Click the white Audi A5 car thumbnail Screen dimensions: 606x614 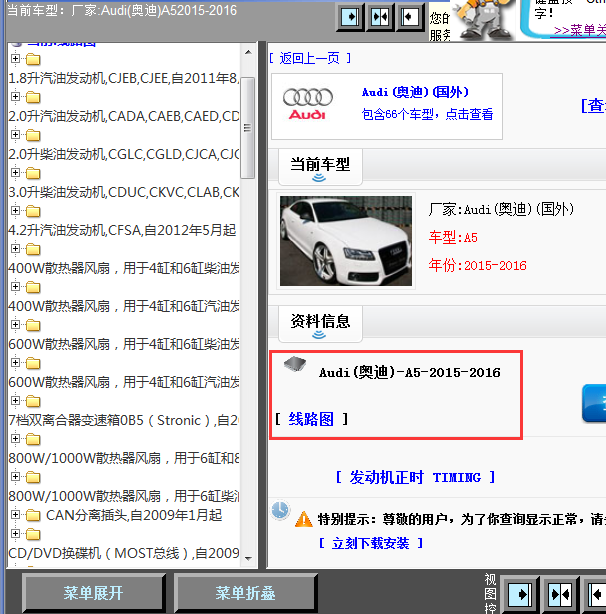point(346,241)
